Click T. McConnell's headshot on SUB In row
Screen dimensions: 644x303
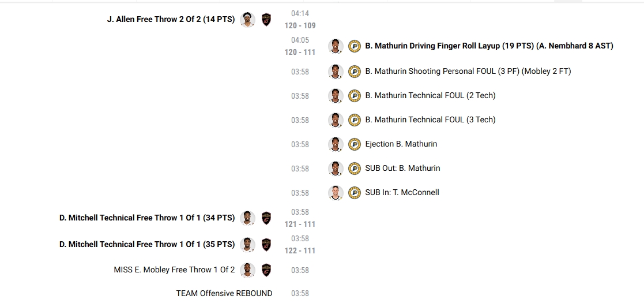[336, 193]
